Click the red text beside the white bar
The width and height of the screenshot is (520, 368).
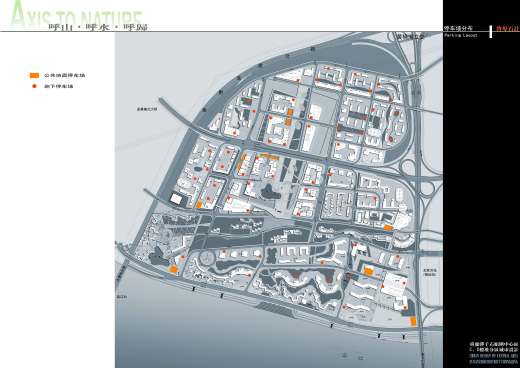507,28
